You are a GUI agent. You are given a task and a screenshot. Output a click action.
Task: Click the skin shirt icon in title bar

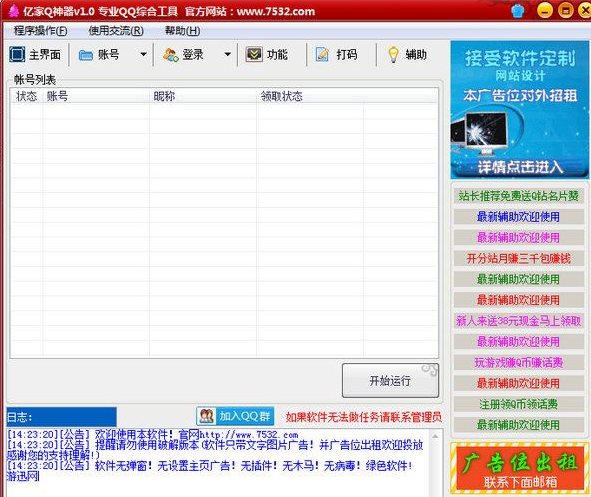(x=518, y=11)
